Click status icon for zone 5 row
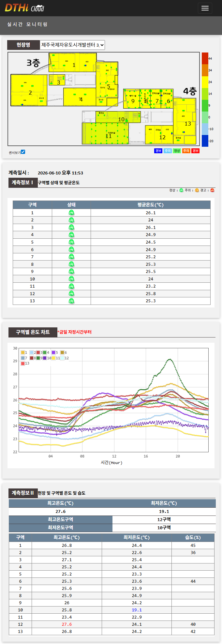The width and height of the screenshot is (222, 644). pos(71,242)
